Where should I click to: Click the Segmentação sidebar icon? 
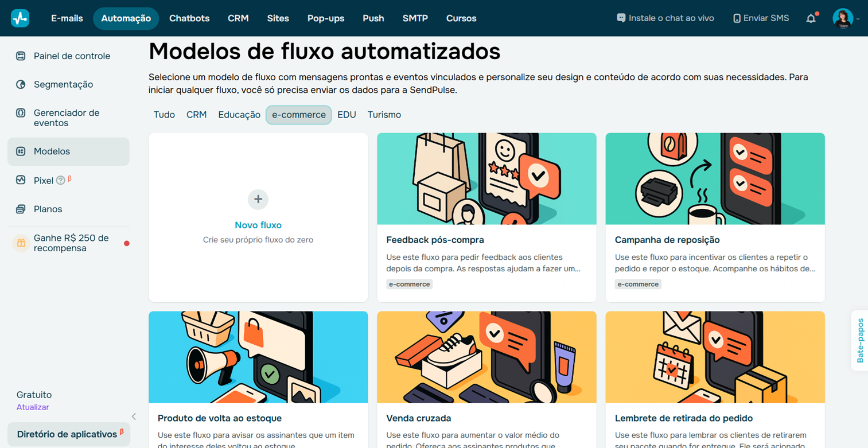[21, 84]
